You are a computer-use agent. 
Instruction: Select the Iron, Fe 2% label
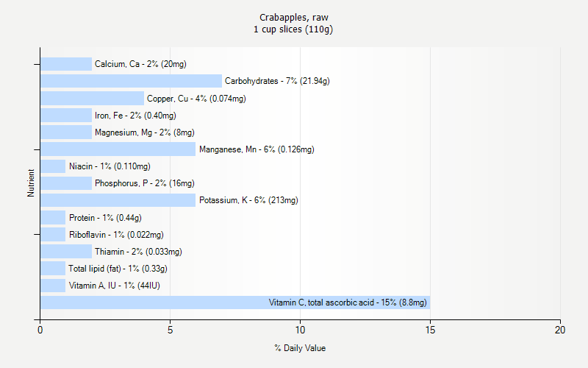(135, 116)
